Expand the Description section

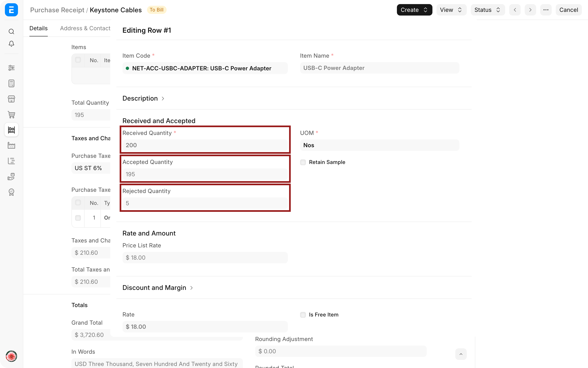[x=143, y=98]
